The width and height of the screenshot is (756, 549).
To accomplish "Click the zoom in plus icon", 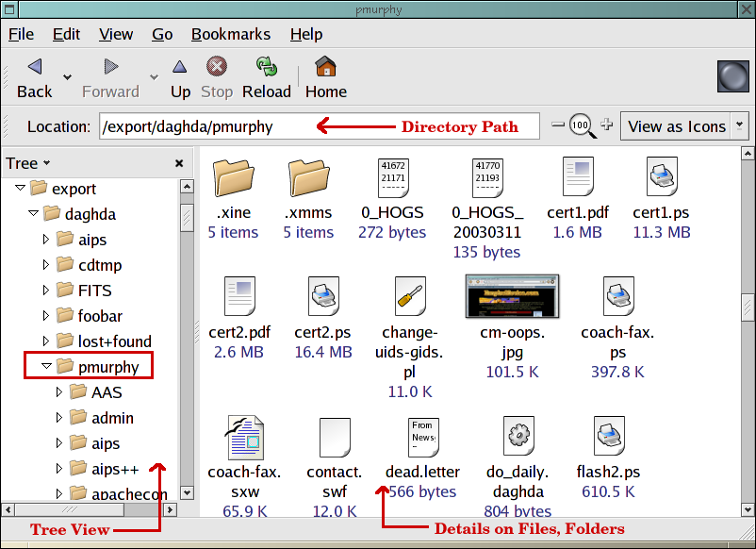I will point(606,125).
